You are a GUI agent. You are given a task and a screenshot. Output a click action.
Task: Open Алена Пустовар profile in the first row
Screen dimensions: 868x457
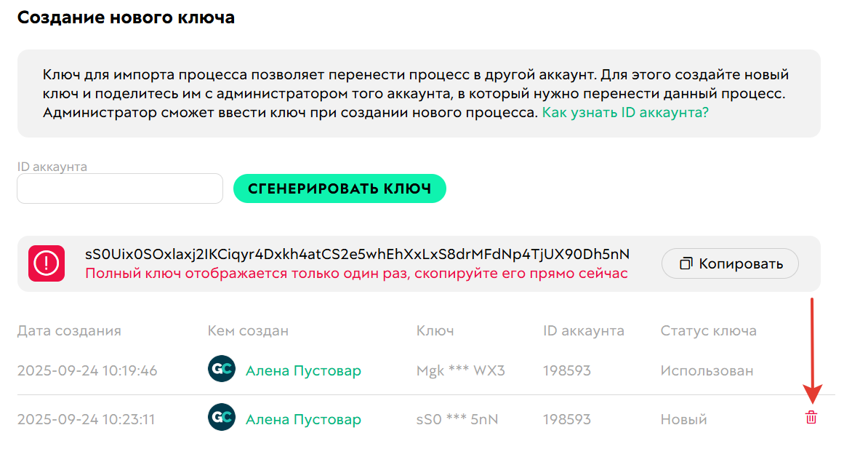[303, 370]
